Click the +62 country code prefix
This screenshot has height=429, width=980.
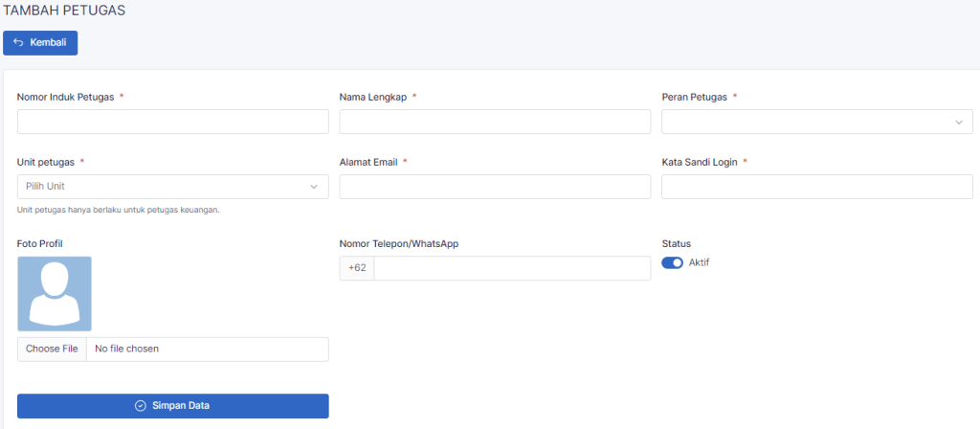point(357,268)
